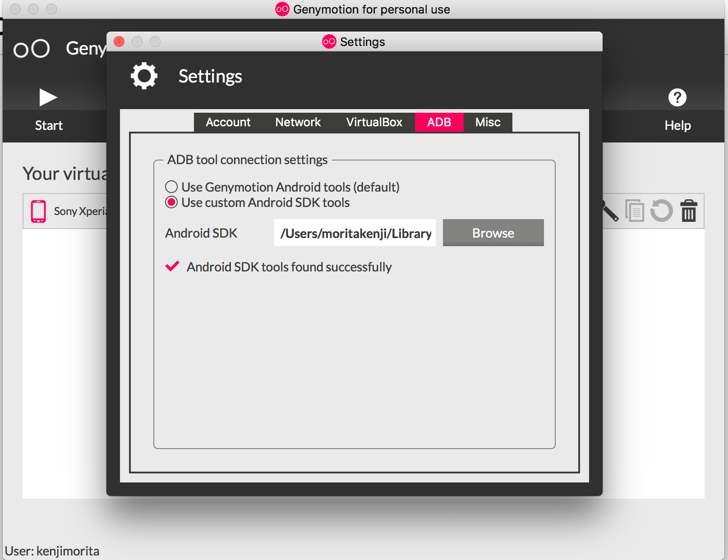Image resolution: width=728 pixels, height=560 pixels.
Task: Click the Genymotion logo in main window
Action: [x=32, y=49]
